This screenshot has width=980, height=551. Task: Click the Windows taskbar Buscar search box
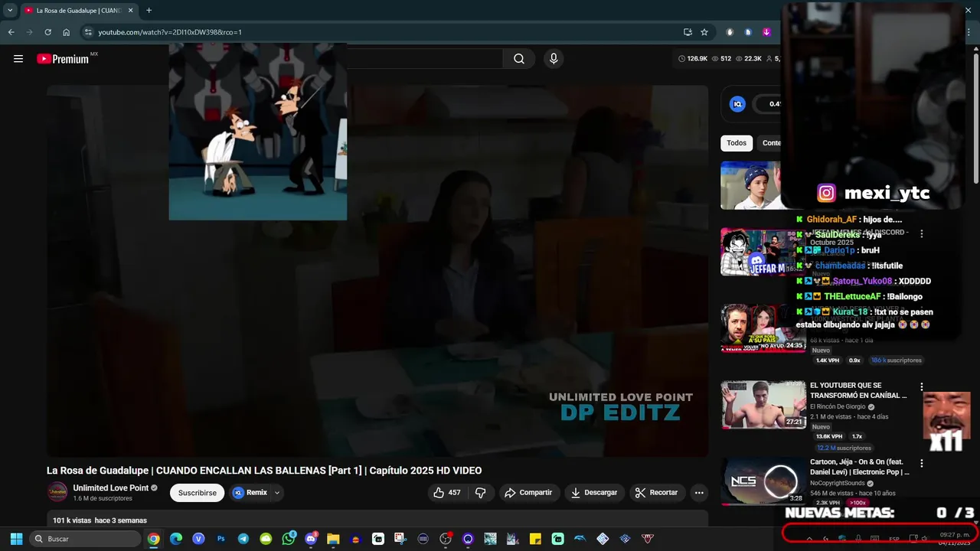(85, 539)
